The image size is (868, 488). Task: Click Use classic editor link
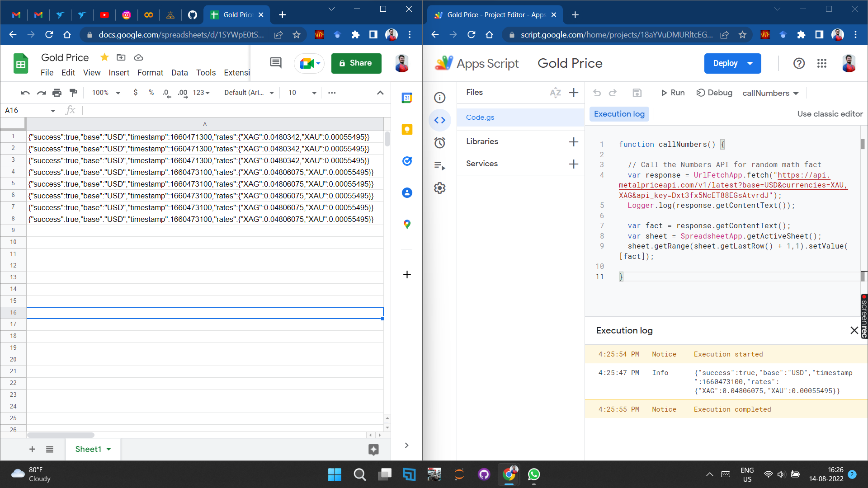point(830,114)
